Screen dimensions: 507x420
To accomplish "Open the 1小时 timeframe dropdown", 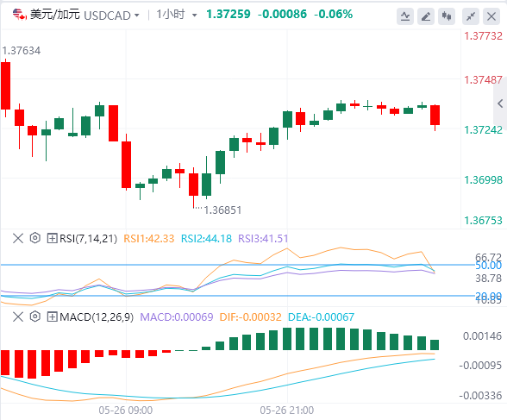I will pos(177,15).
